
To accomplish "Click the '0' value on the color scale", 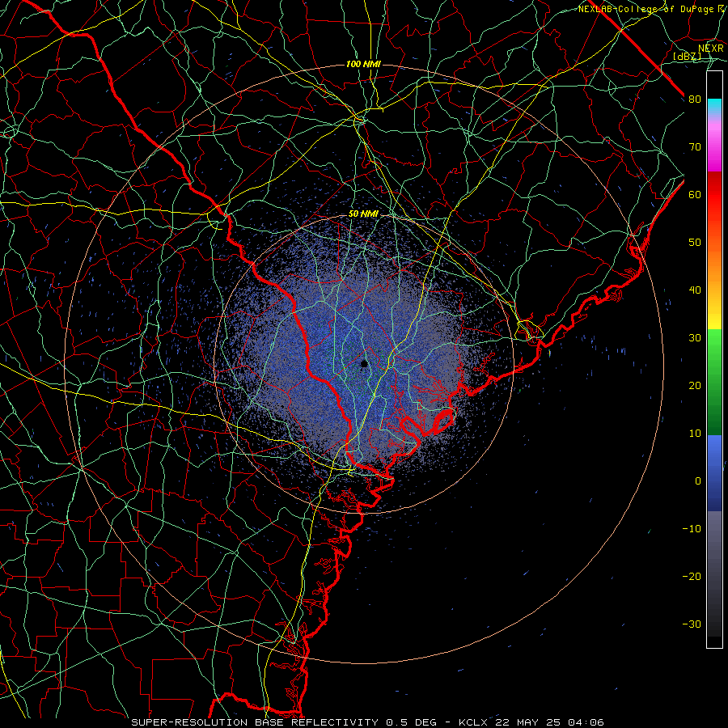I will click(698, 481).
